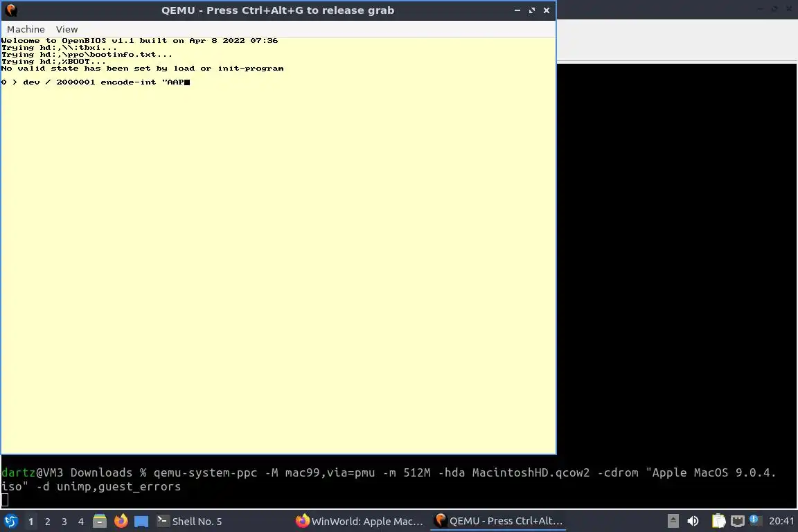
Task: Click the QEMU logo in title bar
Action: pyautogui.click(x=11, y=10)
